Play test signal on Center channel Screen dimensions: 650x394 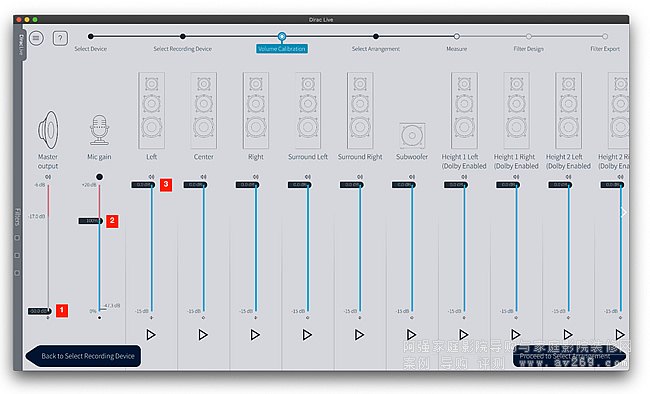coord(203,335)
